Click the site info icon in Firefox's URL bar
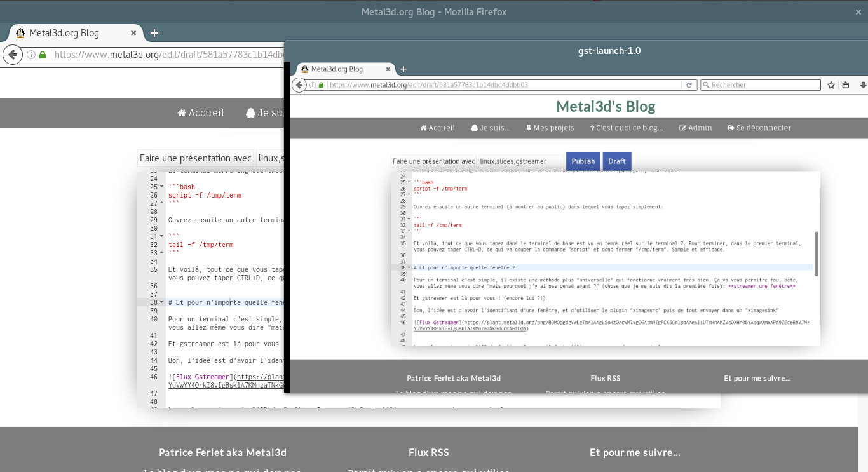Viewport: 868px width, 472px height. (x=31, y=55)
